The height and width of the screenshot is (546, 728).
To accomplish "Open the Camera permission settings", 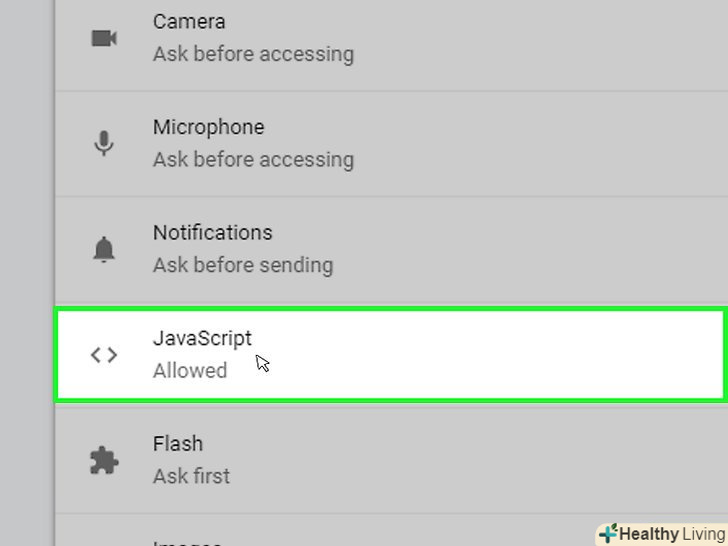I will tap(189, 21).
